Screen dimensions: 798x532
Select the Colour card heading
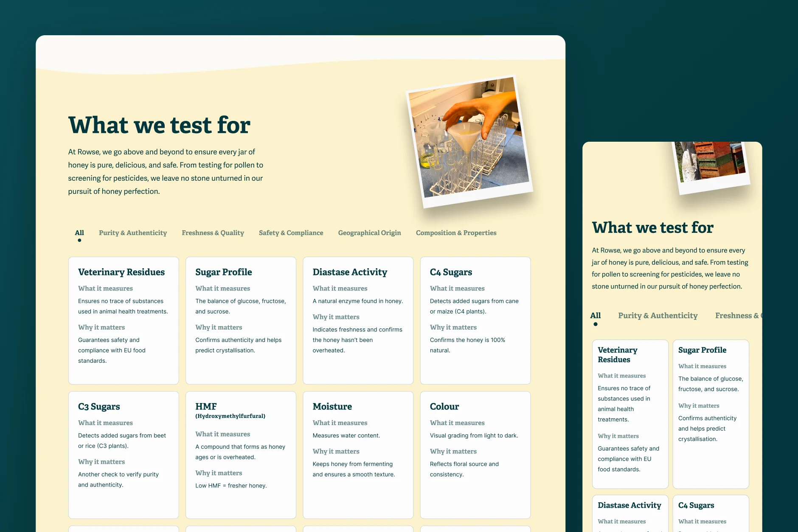click(444, 406)
